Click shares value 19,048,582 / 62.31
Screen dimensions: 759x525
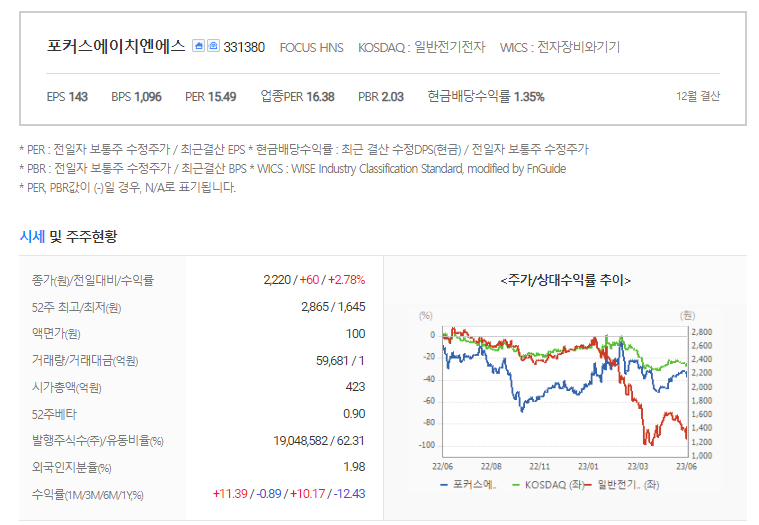(319, 441)
